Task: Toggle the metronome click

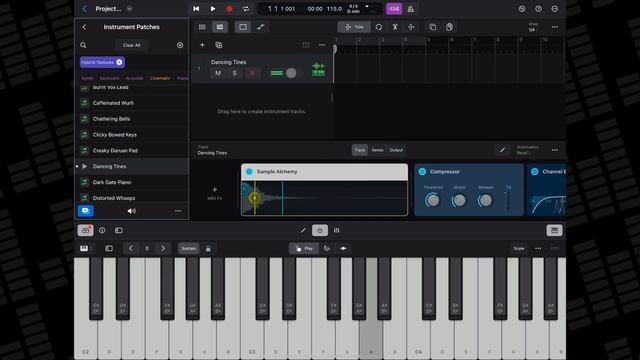Action: tap(411, 9)
